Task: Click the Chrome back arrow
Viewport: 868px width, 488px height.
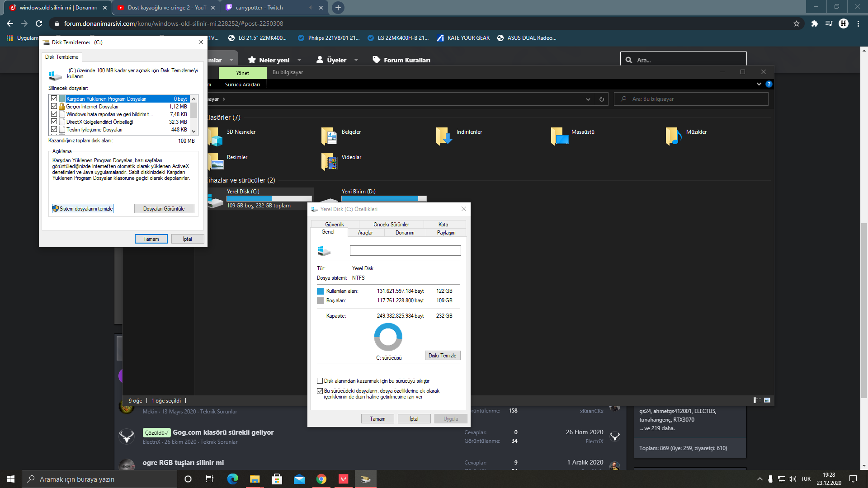Action: pos(10,23)
